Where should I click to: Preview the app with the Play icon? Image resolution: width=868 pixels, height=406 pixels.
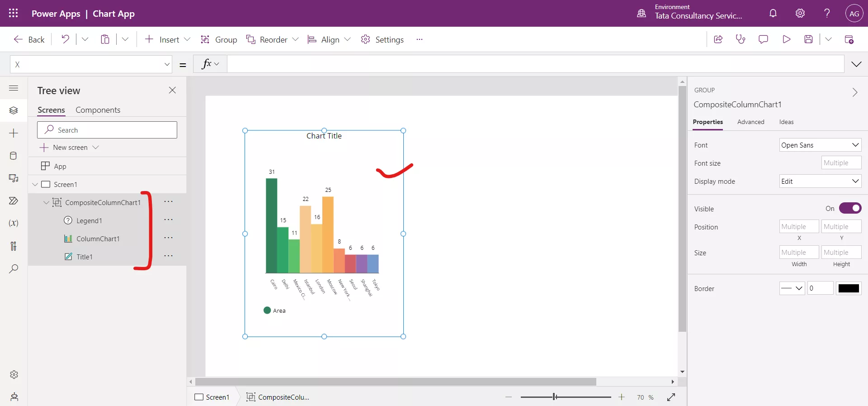coord(786,39)
